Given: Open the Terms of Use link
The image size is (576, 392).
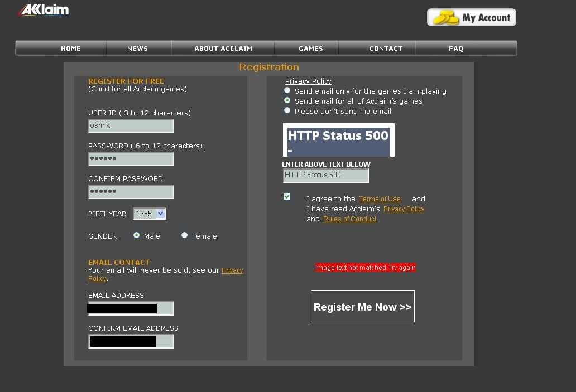Looking at the screenshot, I should [380, 199].
